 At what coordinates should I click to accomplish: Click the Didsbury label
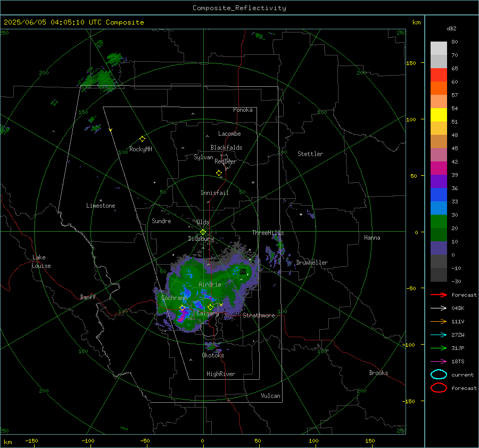tap(201, 239)
